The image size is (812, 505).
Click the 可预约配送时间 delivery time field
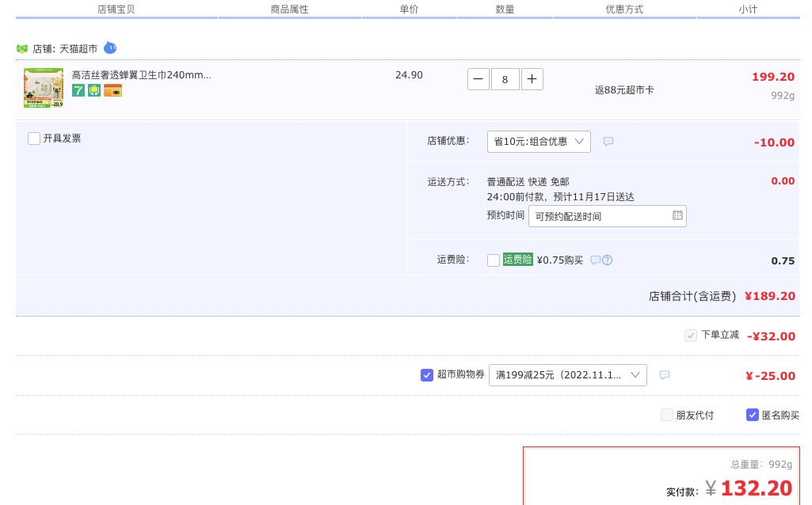[x=607, y=216]
